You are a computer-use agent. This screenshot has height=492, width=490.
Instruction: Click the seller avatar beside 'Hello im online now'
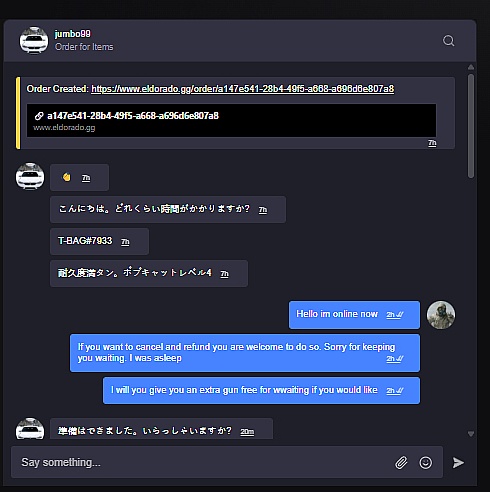441,315
